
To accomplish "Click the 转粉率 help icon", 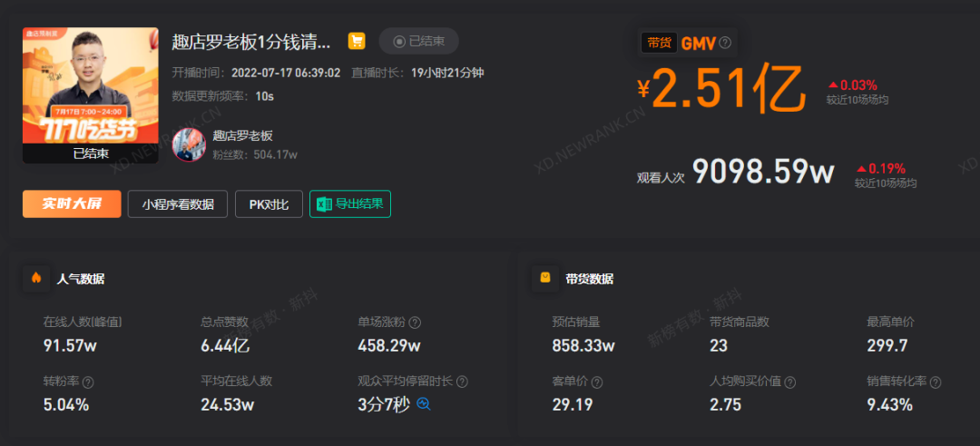I will point(88,382).
